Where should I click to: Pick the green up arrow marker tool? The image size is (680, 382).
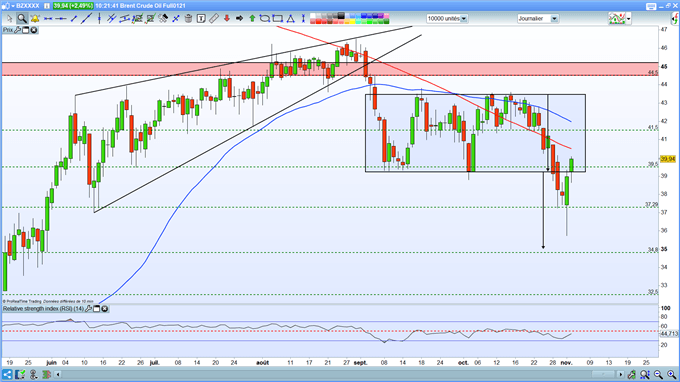pos(252,18)
